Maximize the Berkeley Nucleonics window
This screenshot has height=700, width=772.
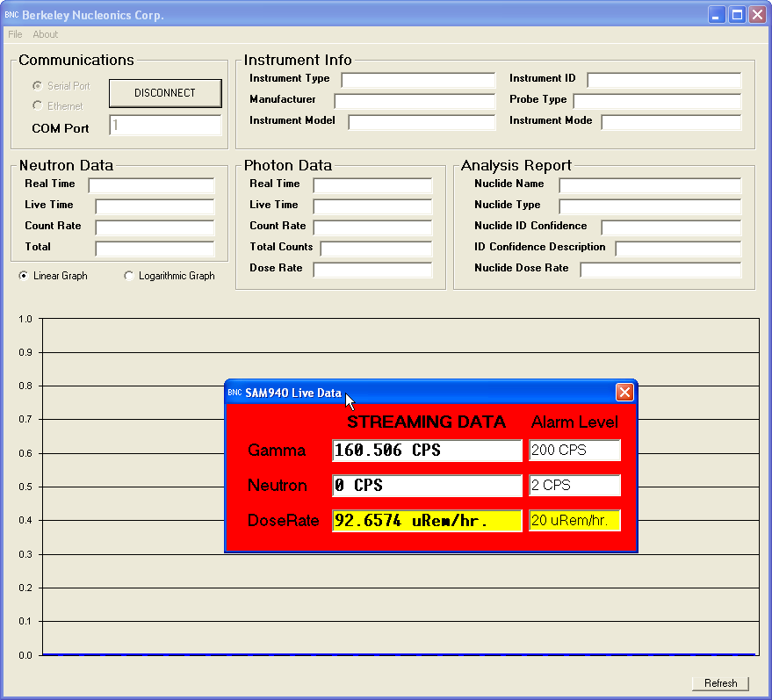coord(738,15)
